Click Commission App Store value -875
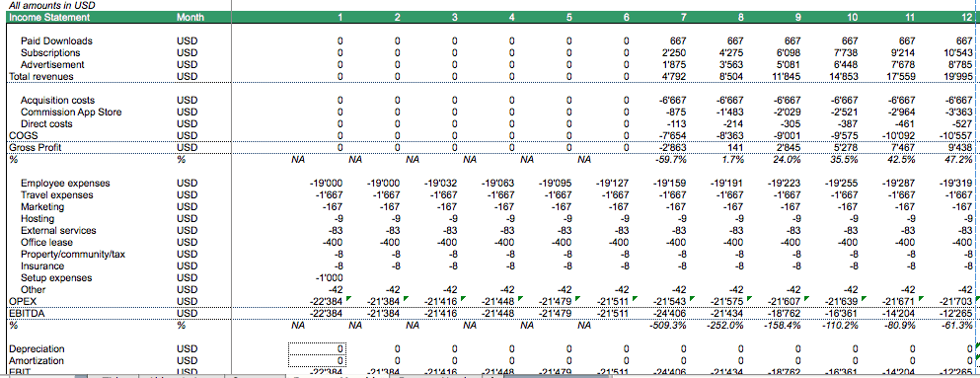The width and height of the screenshot is (980, 378). [x=677, y=112]
